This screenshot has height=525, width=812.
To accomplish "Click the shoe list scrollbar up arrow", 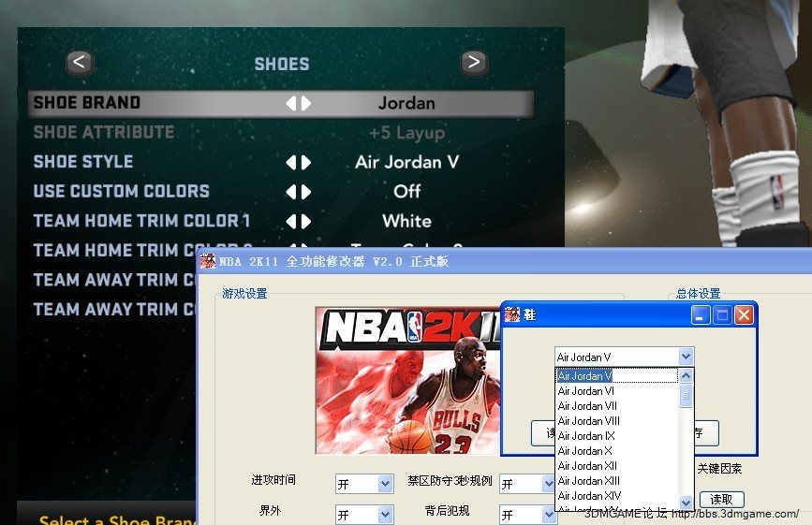I will 686,376.
